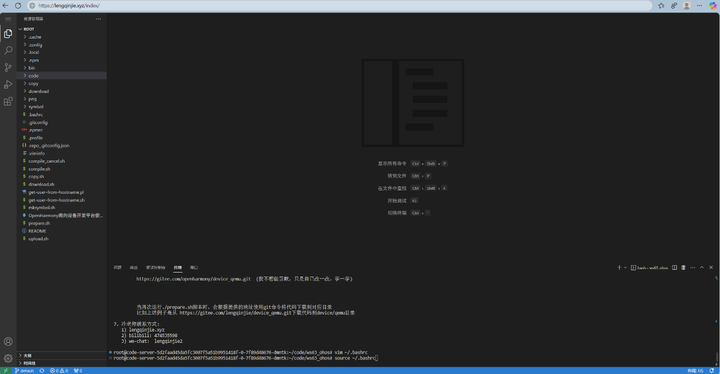Viewport: 720px width, 374px height.
Task: Open the remote indicator in status bar
Action: click(6, 370)
